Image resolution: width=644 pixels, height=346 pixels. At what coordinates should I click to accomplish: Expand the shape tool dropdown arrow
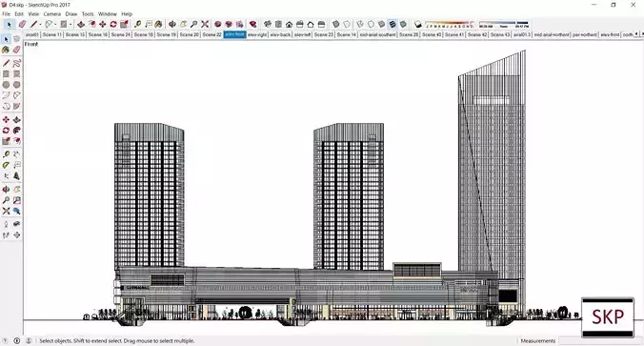(70, 25)
